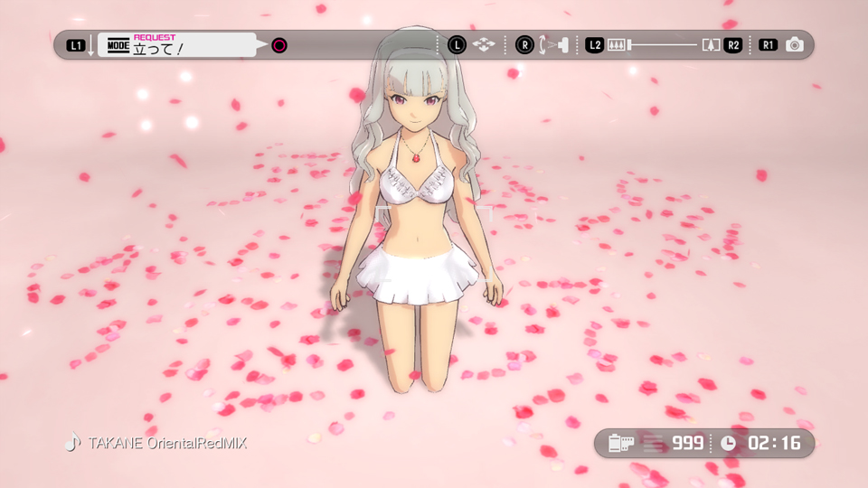
Task: Adjust the zoom slider track
Action: 662,45
